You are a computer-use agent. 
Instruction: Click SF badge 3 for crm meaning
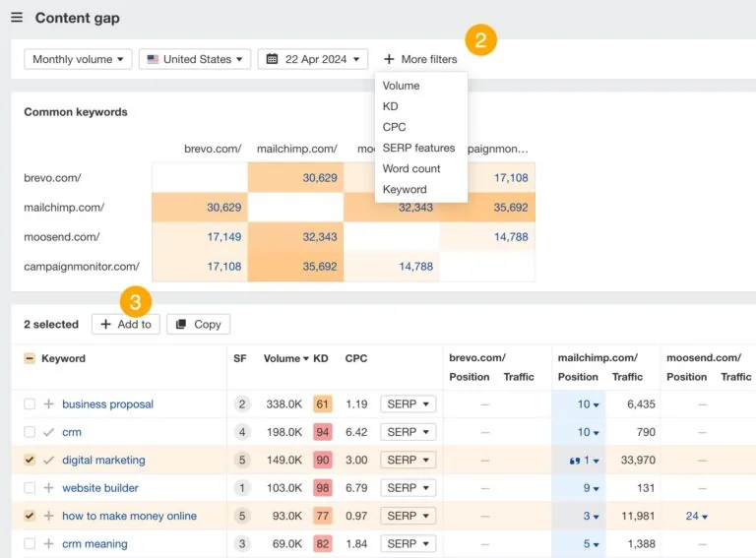click(x=242, y=543)
